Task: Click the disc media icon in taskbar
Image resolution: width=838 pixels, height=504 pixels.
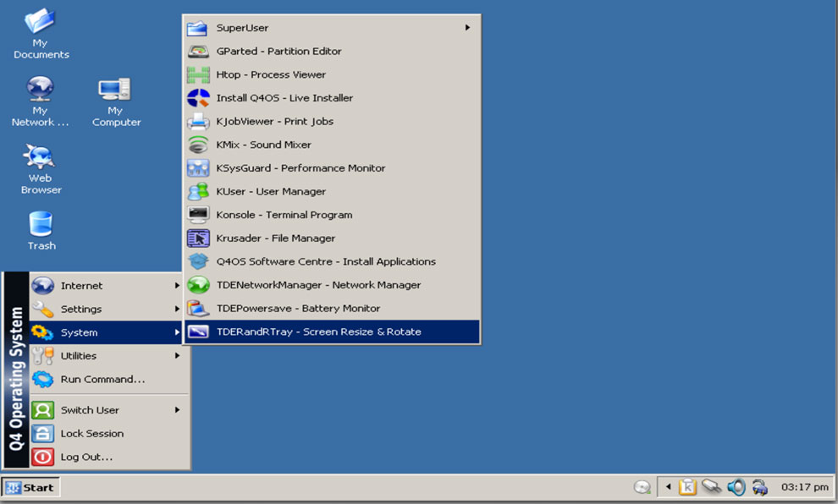Action: pos(642,487)
